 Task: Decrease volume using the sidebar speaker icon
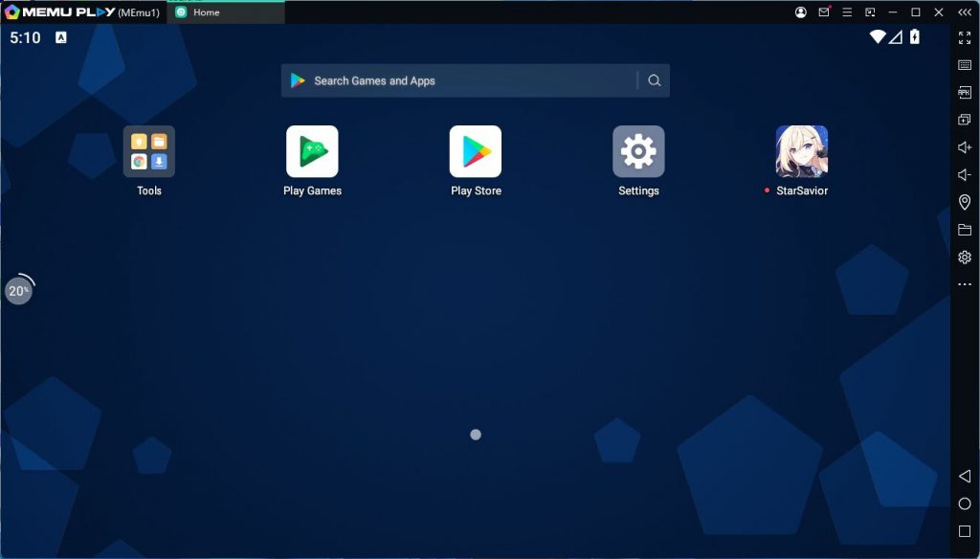tap(965, 175)
